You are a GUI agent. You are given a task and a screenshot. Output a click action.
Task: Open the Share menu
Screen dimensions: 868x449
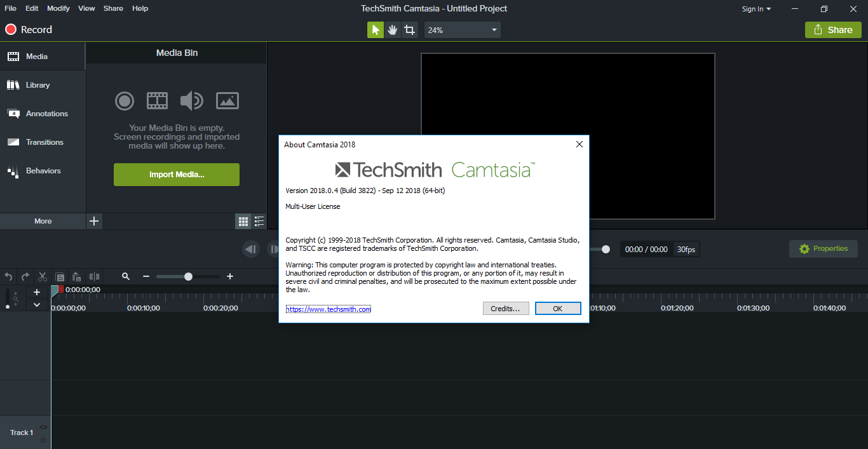(113, 8)
